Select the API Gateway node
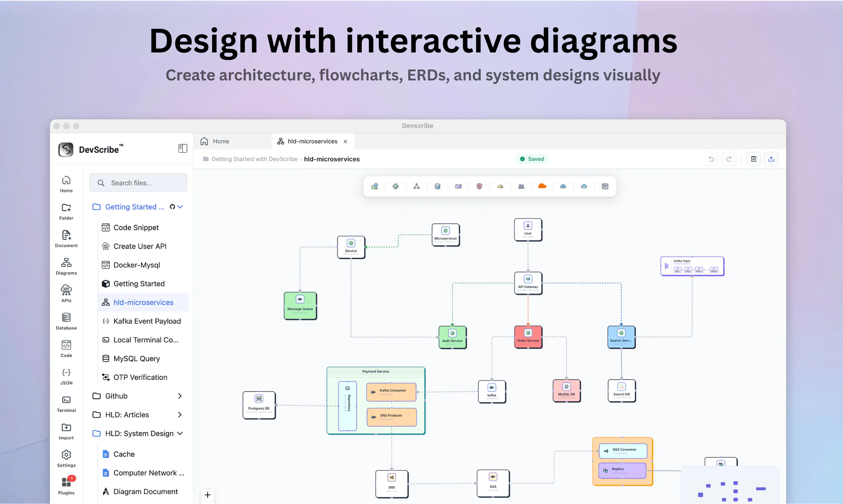The height and width of the screenshot is (504, 843). tap(528, 283)
